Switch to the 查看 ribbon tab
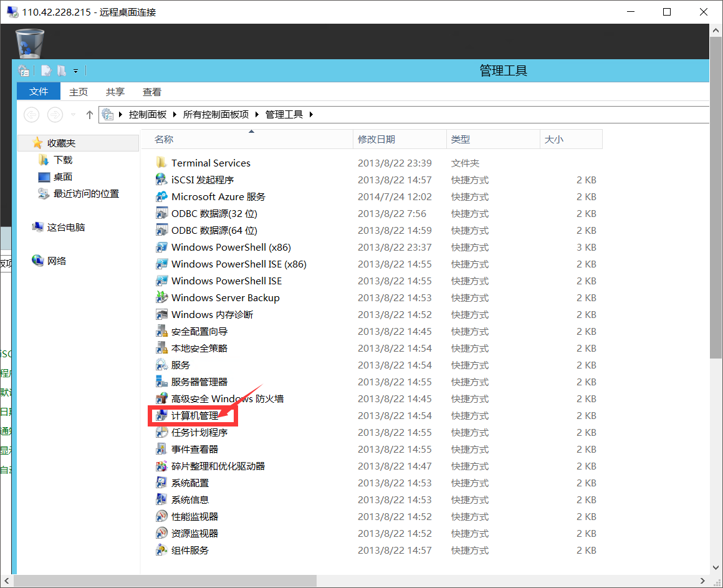This screenshot has width=723, height=588. click(x=152, y=92)
